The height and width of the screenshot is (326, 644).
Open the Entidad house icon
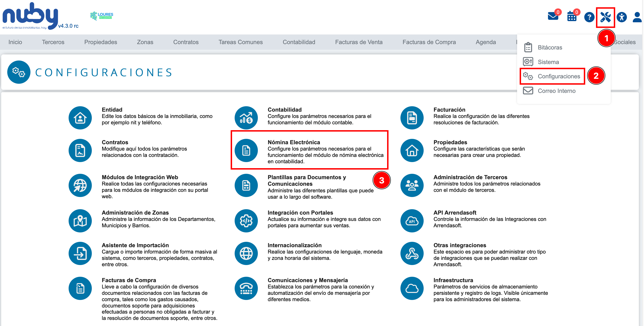[80, 118]
